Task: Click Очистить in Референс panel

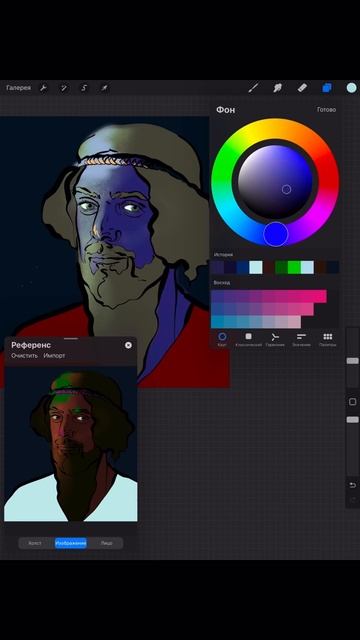Action: point(24,356)
